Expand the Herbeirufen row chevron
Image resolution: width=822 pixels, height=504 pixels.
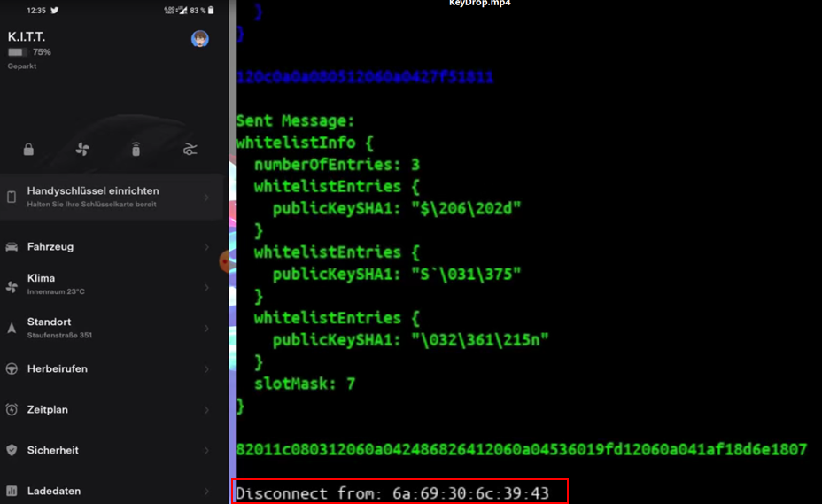pos(206,369)
